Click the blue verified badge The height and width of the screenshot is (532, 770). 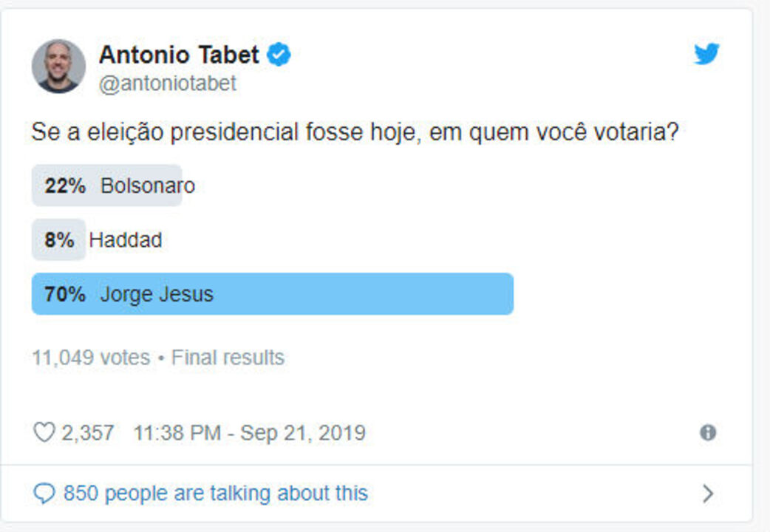(279, 55)
